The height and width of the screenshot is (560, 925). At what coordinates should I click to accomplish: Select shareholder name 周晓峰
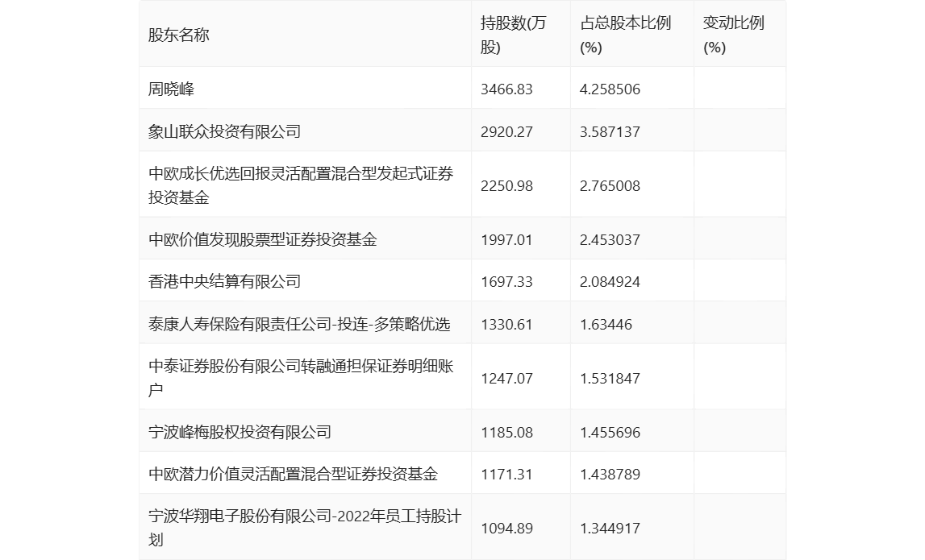pos(171,89)
